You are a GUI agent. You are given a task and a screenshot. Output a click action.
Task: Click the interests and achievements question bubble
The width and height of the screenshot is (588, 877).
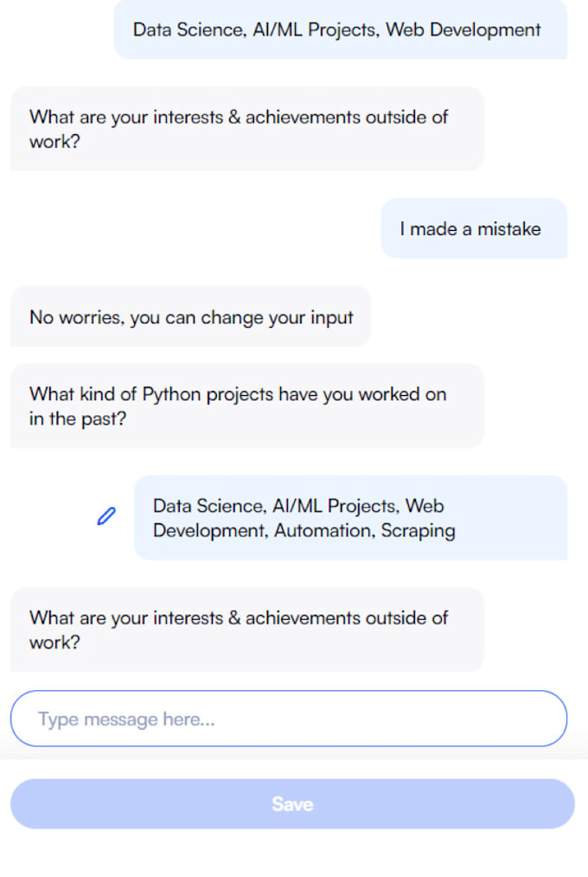tap(246, 130)
